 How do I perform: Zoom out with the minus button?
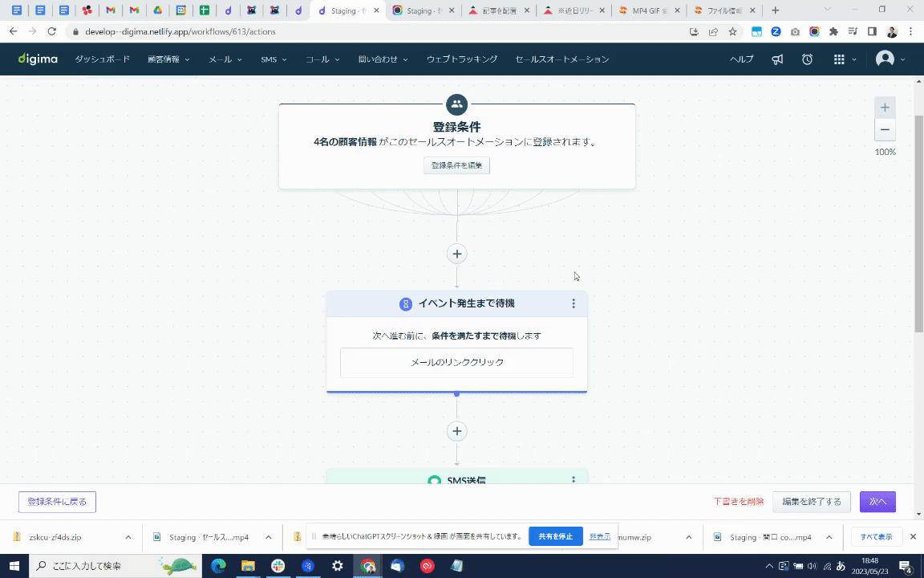tap(885, 130)
